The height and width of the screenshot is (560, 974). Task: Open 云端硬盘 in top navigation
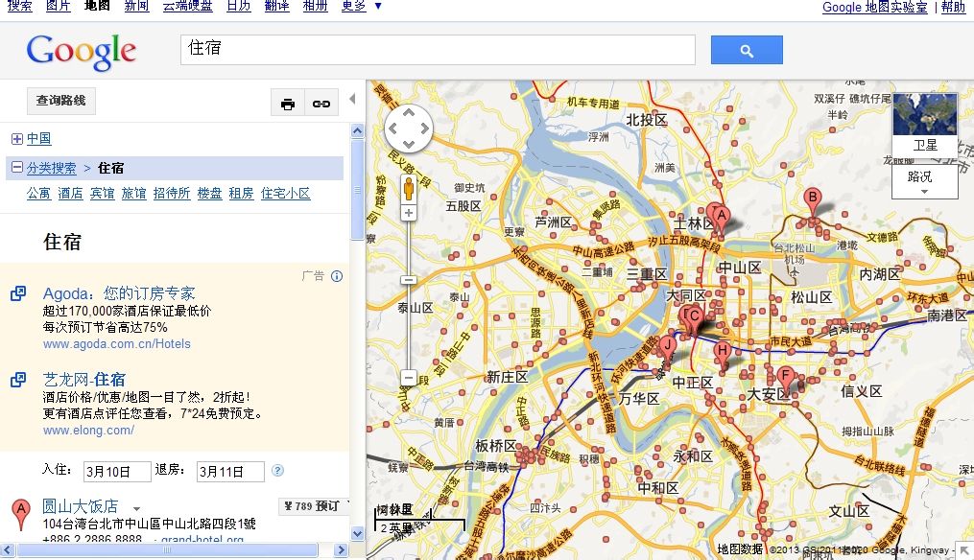click(187, 6)
